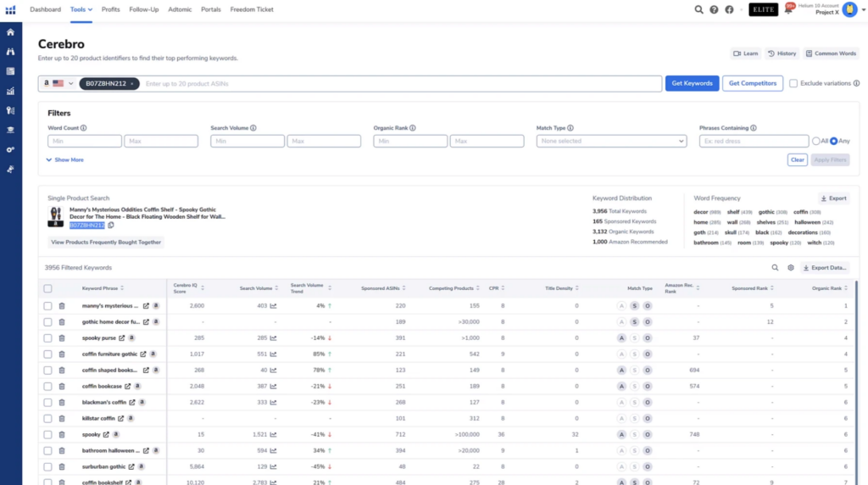This screenshot has width=868, height=485.
Task: Sort by Organic Rank column
Action: (830, 288)
